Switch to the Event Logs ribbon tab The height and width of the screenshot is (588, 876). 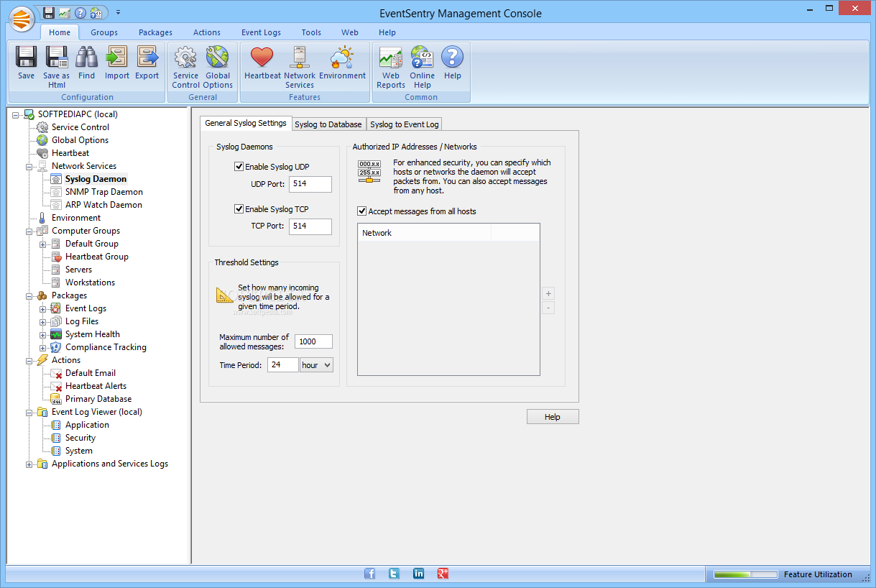pos(261,32)
